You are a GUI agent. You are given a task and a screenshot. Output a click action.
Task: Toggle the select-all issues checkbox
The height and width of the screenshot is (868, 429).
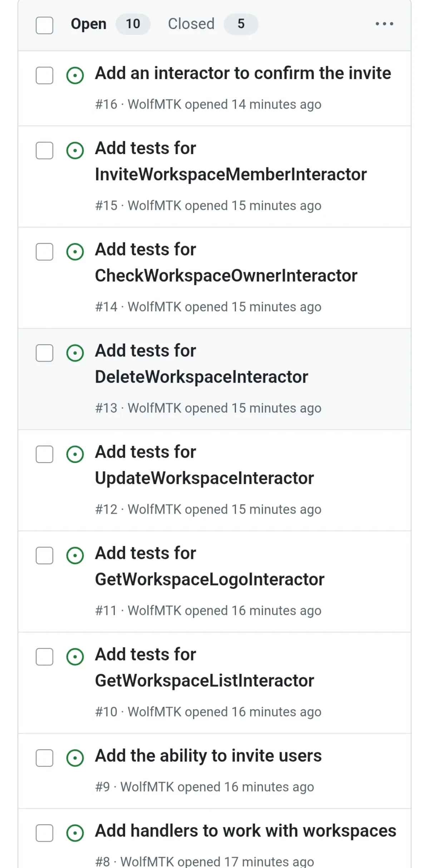tap(44, 25)
